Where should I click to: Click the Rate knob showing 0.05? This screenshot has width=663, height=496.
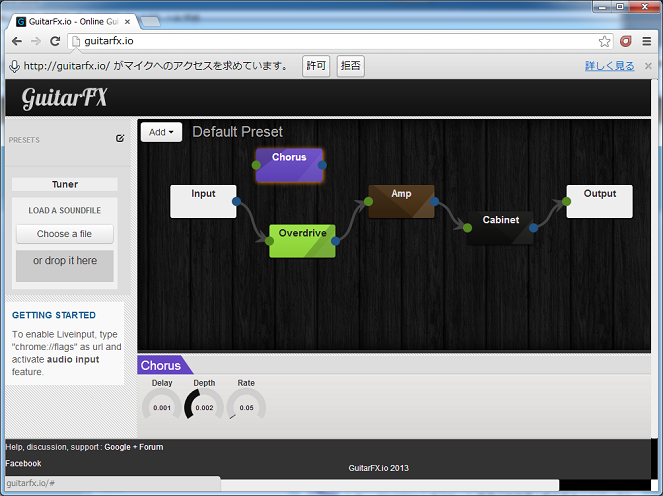click(247, 405)
